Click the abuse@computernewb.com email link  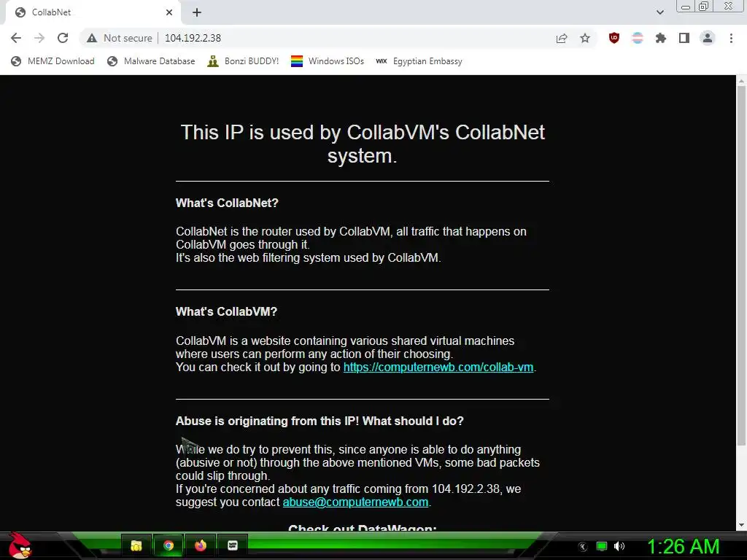tap(355, 502)
